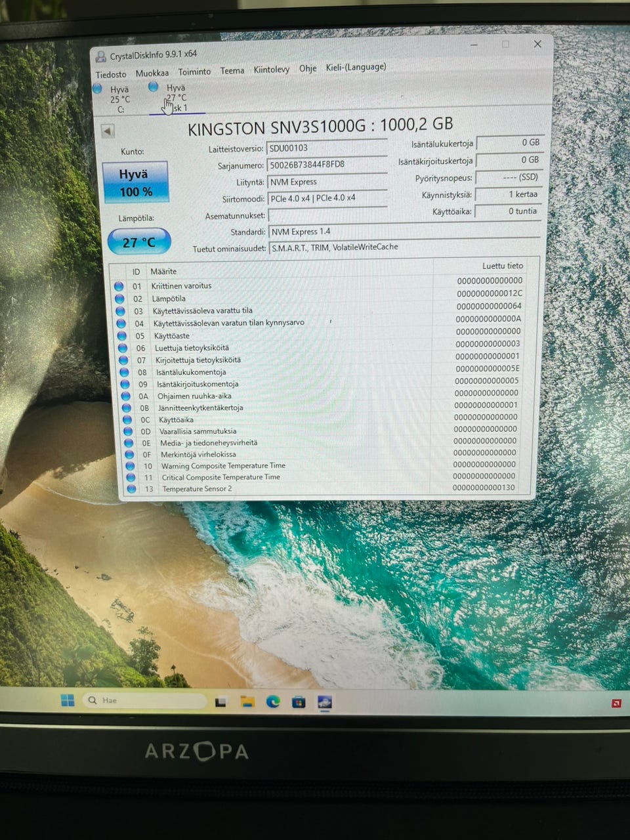Click the Hyvä 100 % health status button
The width and height of the screenshot is (630, 840).
click(x=135, y=182)
